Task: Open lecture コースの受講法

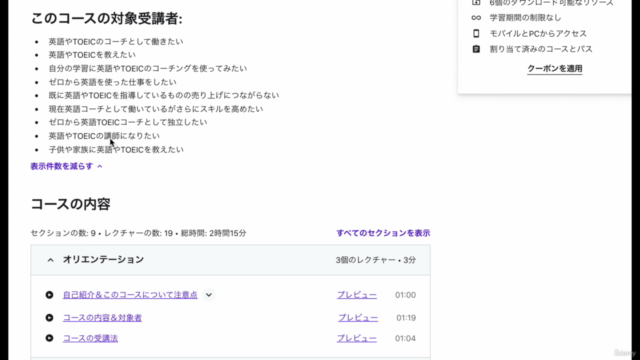Action: coord(90,338)
